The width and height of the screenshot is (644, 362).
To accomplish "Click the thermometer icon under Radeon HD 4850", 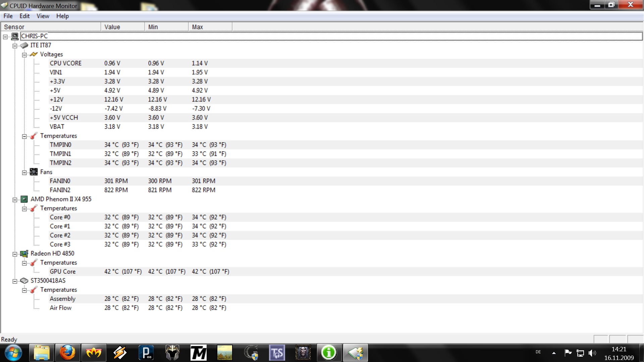I will pyautogui.click(x=34, y=262).
